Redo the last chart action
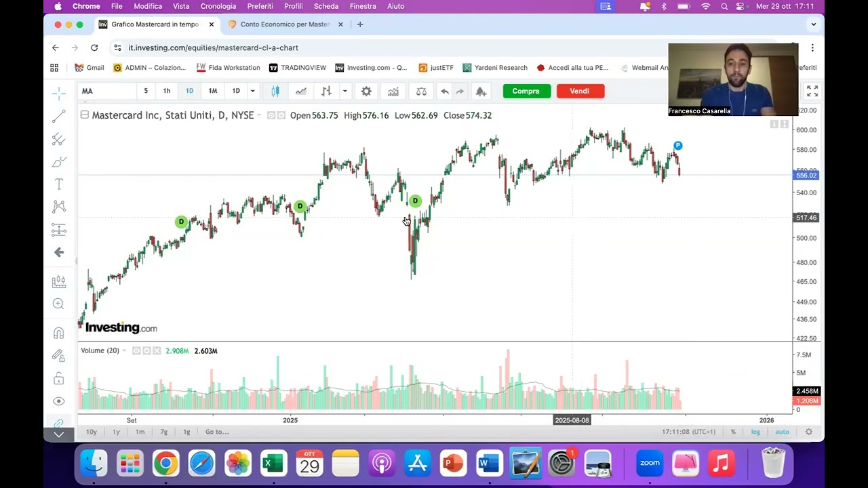Viewport: 868px width, 488px height. click(460, 91)
